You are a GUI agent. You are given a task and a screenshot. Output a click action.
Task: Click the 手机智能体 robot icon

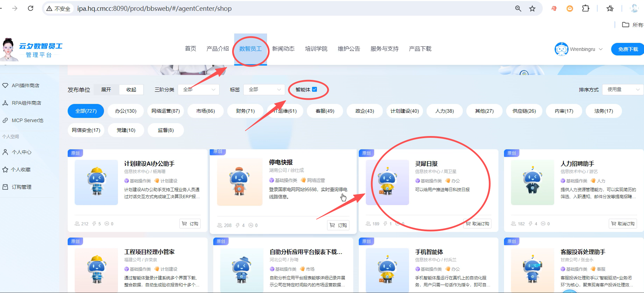(x=387, y=269)
